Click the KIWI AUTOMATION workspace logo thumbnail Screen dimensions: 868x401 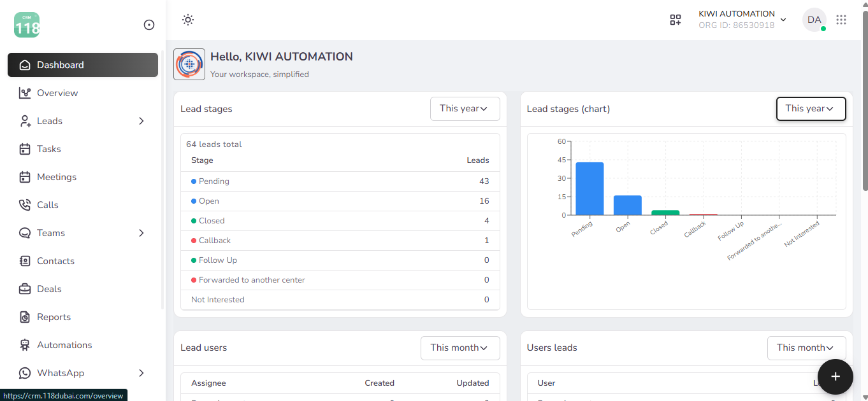point(189,64)
